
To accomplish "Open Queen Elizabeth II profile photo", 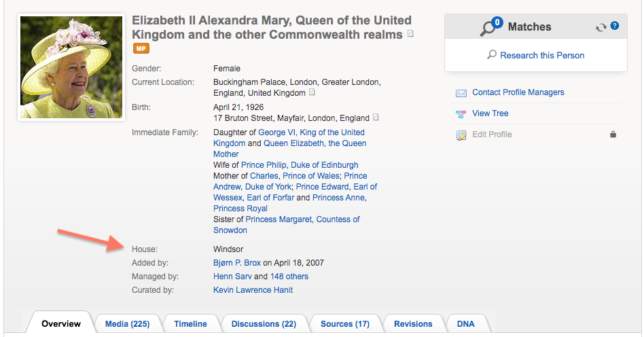I will click(x=71, y=67).
